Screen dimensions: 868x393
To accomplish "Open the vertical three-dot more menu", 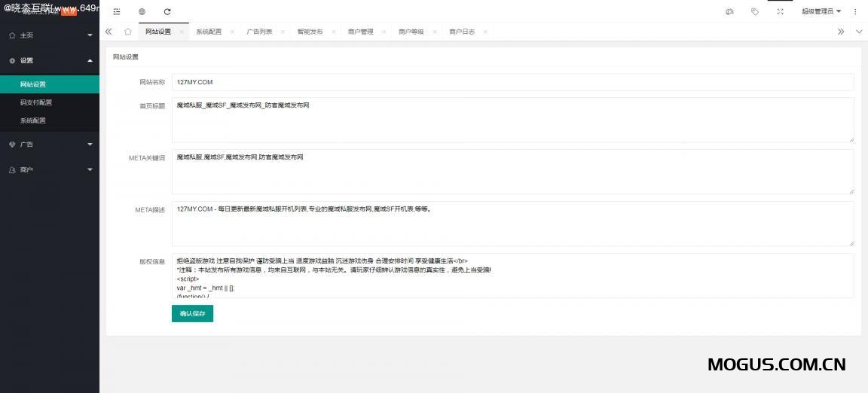I will click(x=855, y=11).
